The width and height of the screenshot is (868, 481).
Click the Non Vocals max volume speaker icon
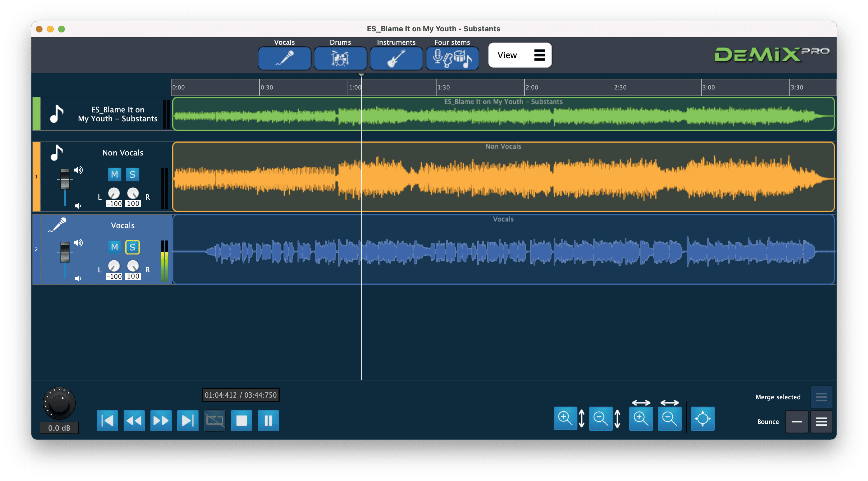coord(78,170)
